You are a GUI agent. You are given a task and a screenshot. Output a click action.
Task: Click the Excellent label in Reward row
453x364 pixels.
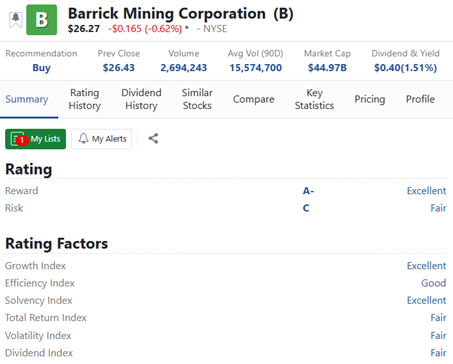click(426, 191)
